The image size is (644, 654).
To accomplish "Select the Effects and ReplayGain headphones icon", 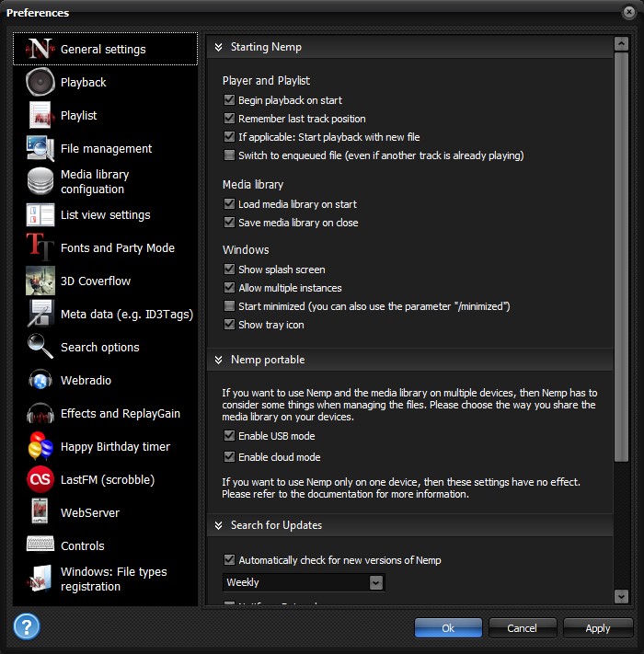I will point(40,414).
